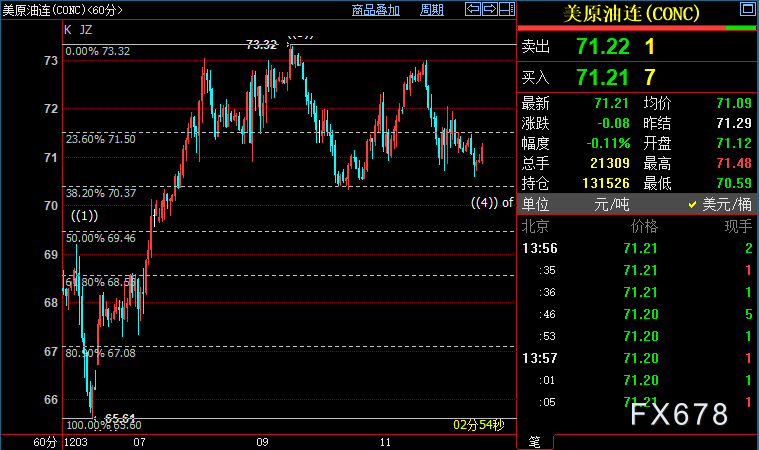Click the JZ indicator label
759x450 pixels.
86,30
